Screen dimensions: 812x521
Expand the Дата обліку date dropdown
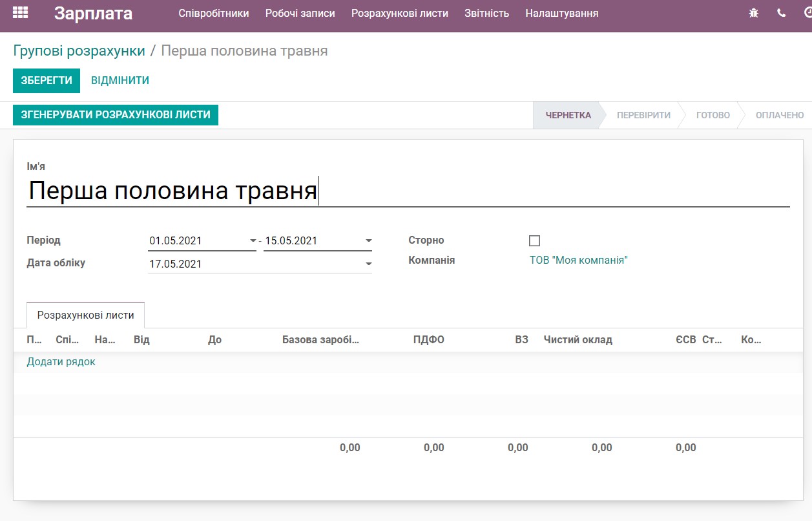[368, 264]
